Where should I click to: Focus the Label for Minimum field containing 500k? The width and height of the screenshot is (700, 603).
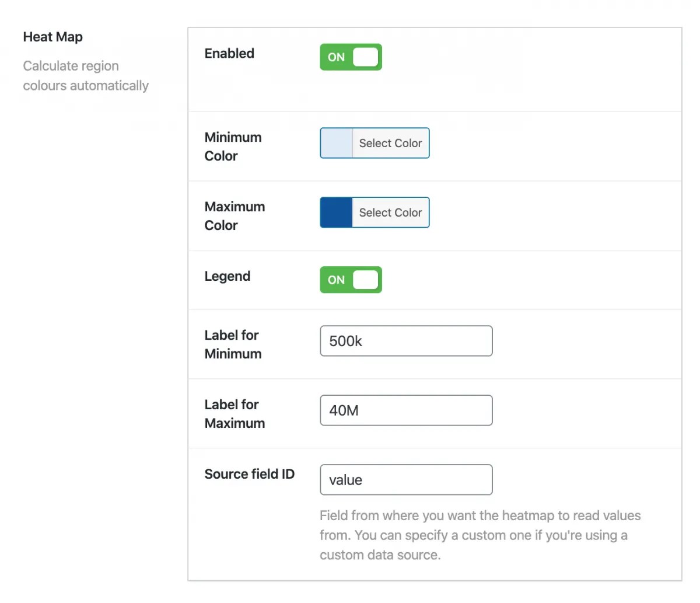tap(406, 341)
